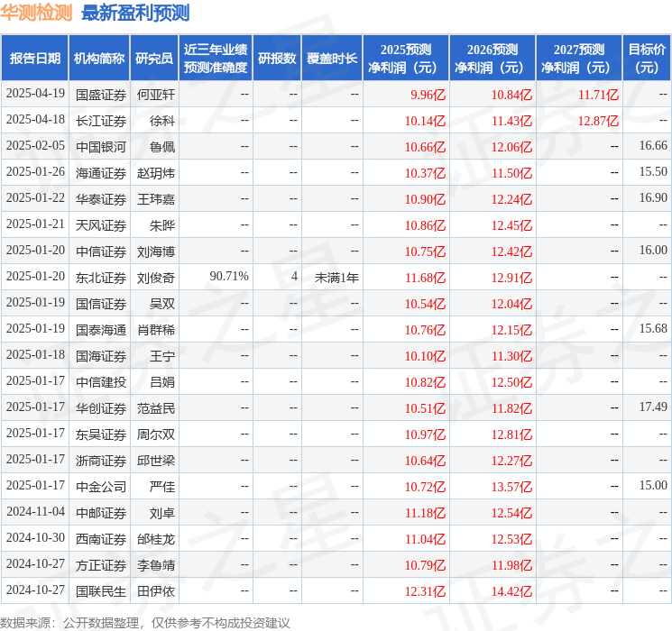Click the 13.57亿 2026 profit value
Screen dimensions: 672x631
(x=511, y=487)
